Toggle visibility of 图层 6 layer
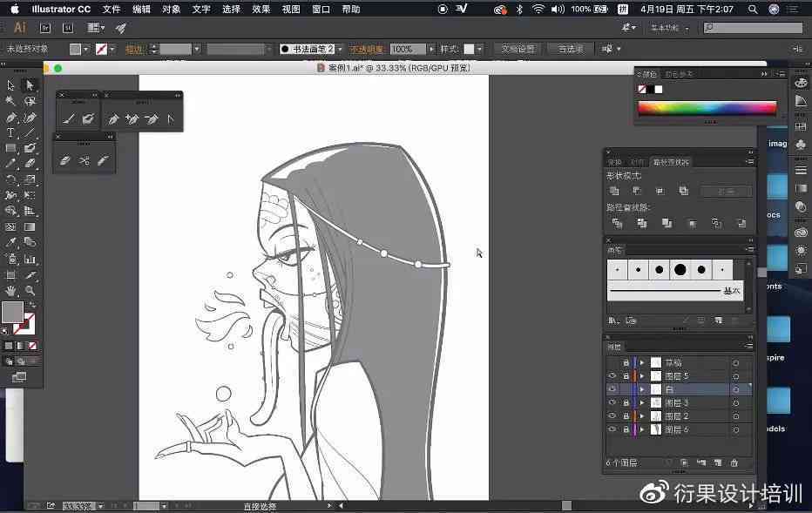The width and height of the screenshot is (812, 513). (612, 429)
